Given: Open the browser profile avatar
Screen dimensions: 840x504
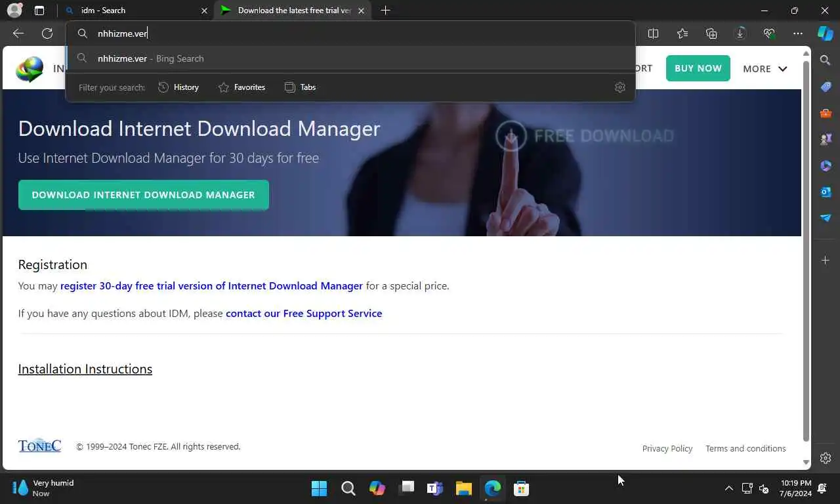Looking at the screenshot, I should click(x=14, y=10).
